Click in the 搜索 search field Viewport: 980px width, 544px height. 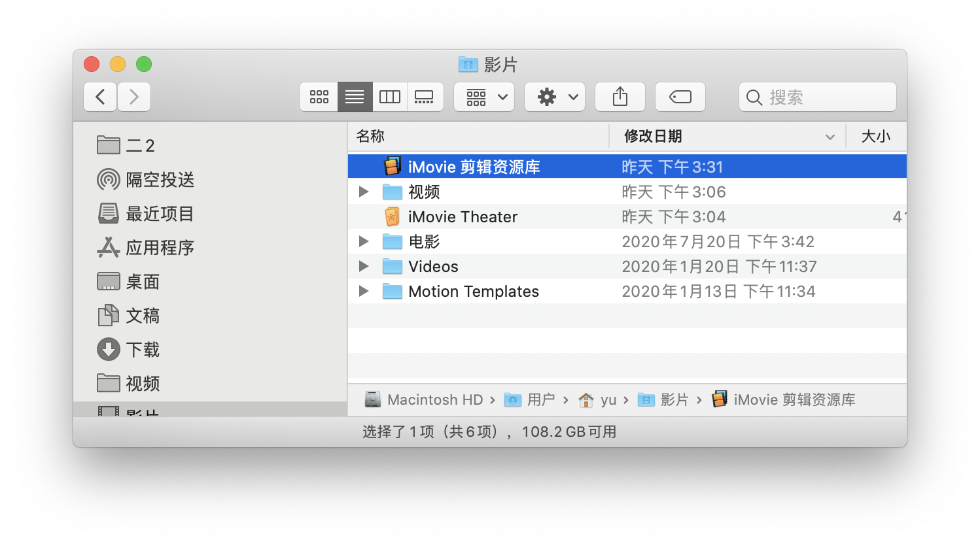click(818, 97)
